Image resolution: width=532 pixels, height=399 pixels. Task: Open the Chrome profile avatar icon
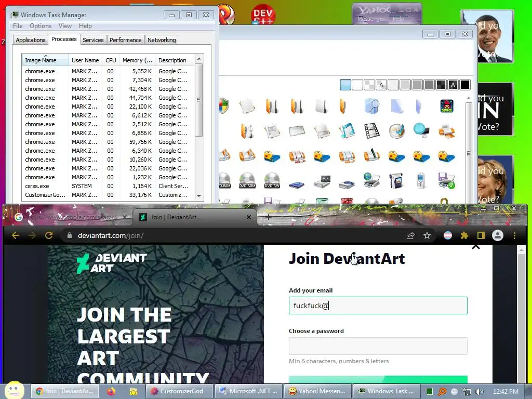497,235
